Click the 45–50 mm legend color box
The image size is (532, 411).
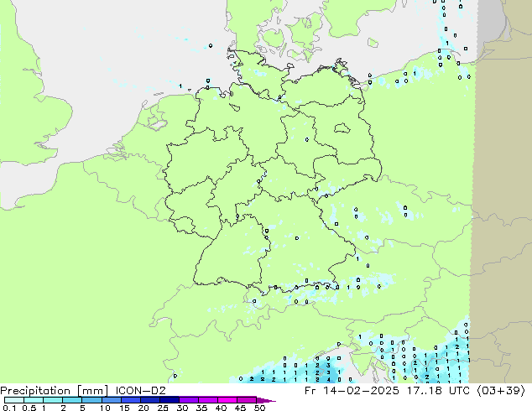pos(247,400)
